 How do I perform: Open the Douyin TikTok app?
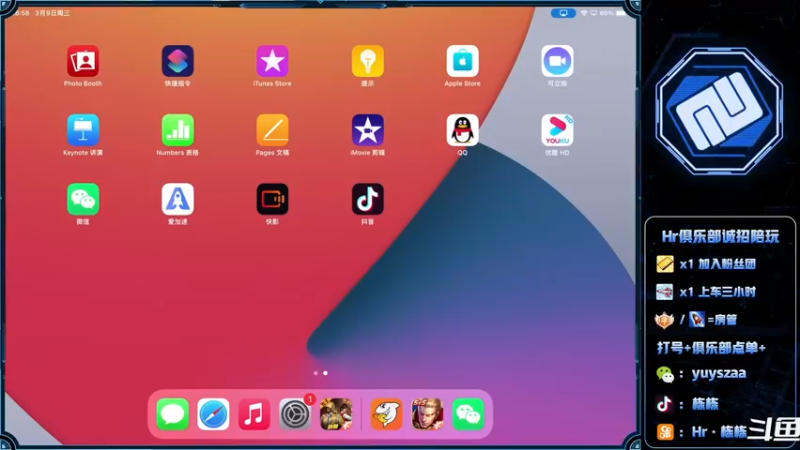[x=367, y=199]
